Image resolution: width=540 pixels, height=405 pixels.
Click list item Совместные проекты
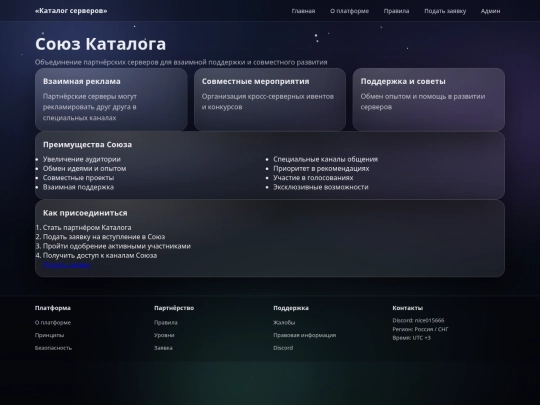pos(78,178)
